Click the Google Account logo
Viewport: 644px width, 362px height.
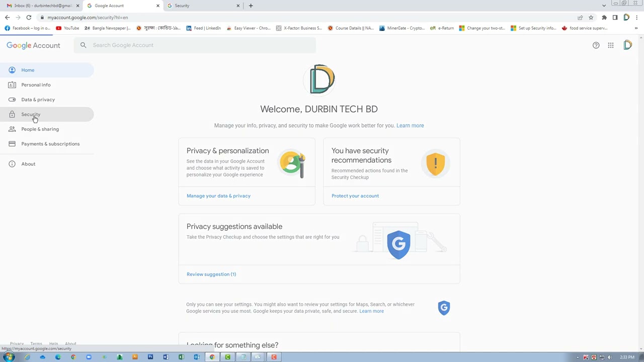(33, 45)
